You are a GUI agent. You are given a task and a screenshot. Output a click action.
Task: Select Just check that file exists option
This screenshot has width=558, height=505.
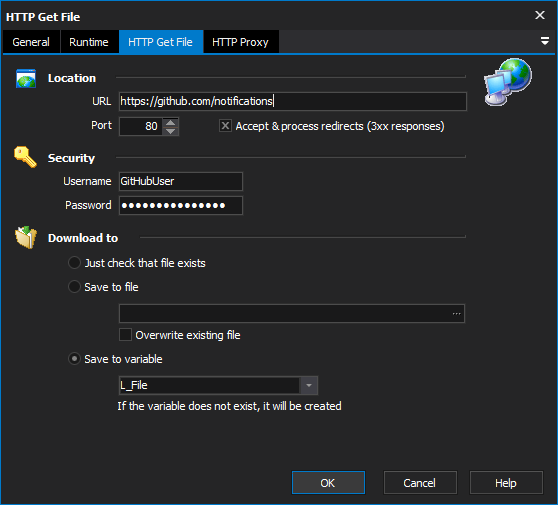point(74,263)
